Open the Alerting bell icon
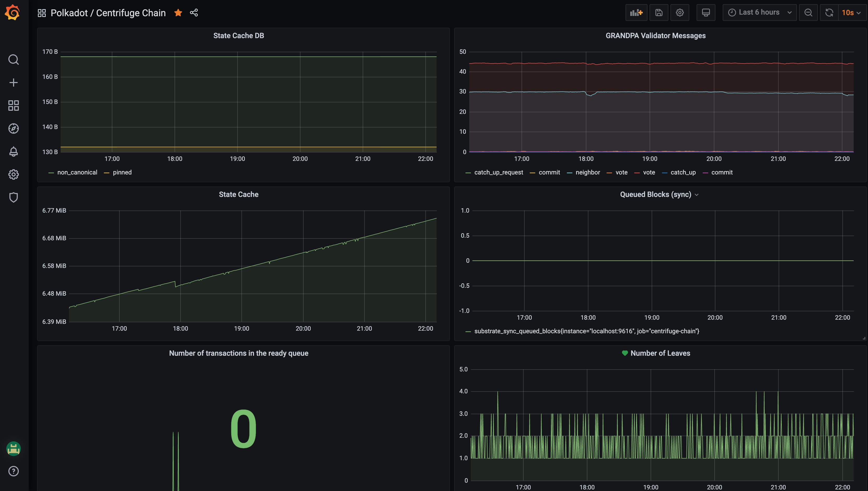 point(14,151)
